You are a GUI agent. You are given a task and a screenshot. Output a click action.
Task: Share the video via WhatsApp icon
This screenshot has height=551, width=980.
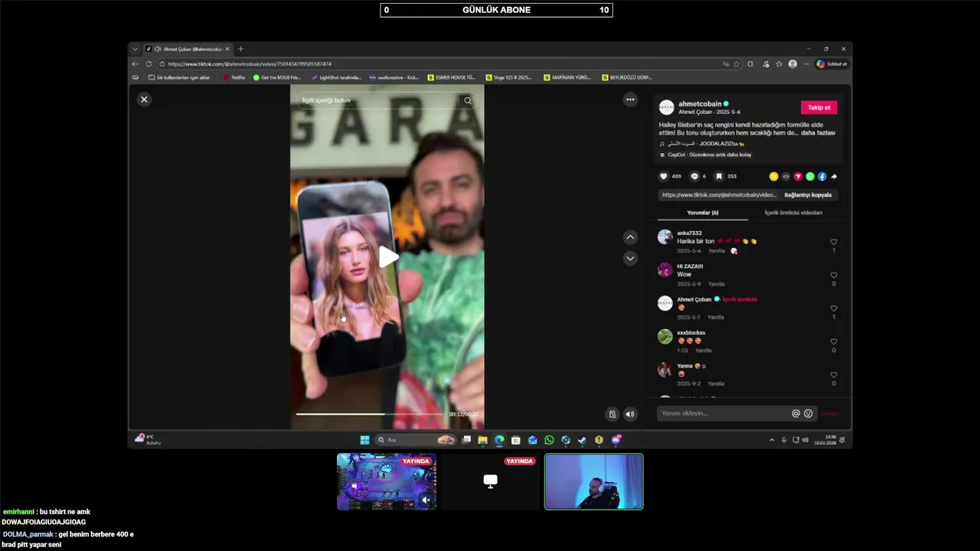pos(810,177)
